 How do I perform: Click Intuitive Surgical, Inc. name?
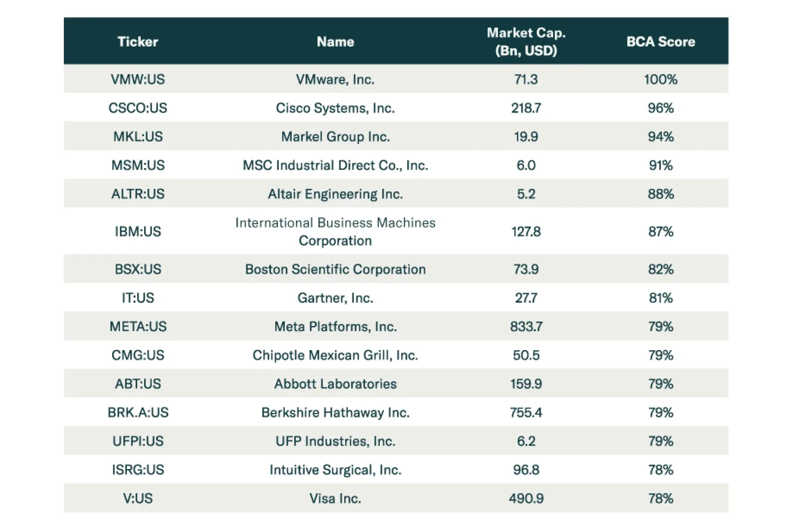pyautogui.click(x=335, y=470)
